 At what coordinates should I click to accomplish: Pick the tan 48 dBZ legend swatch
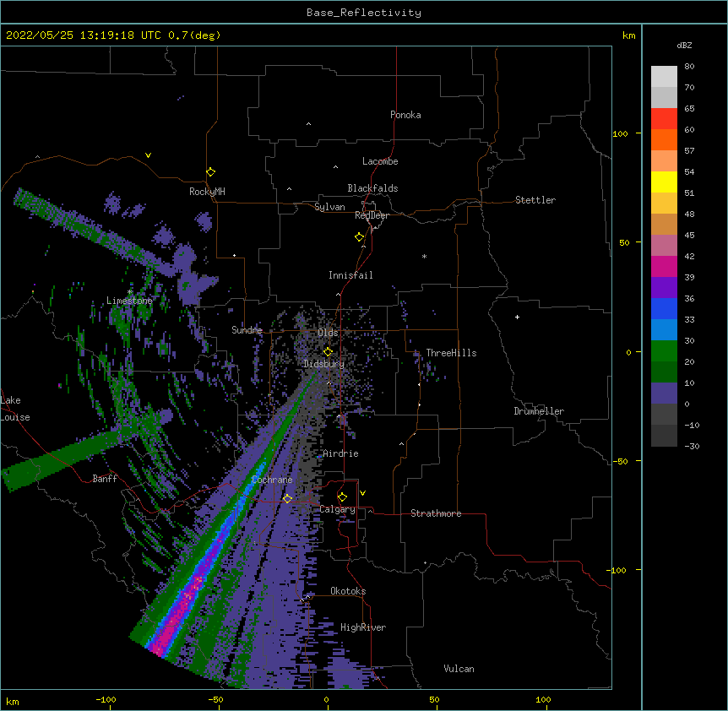664,224
